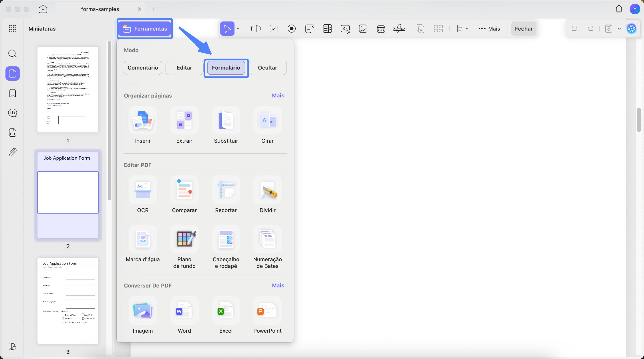
Task: Convert PDF to Word
Action: pyautogui.click(x=184, y=315)
